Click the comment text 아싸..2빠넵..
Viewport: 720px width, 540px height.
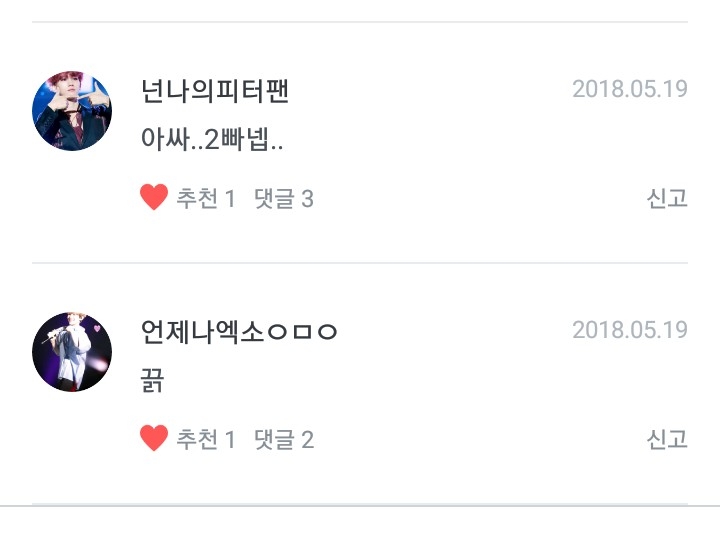click(x=214, y=141)
